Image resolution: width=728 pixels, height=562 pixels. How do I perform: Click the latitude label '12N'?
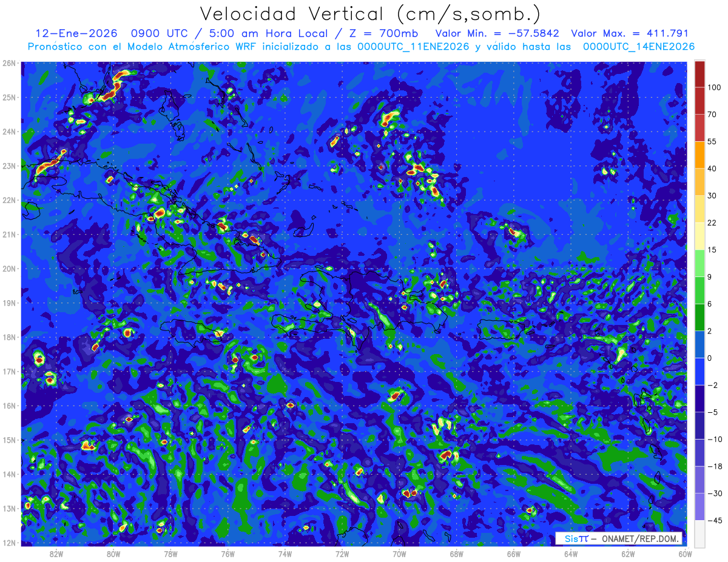click(x=9, y=543)
